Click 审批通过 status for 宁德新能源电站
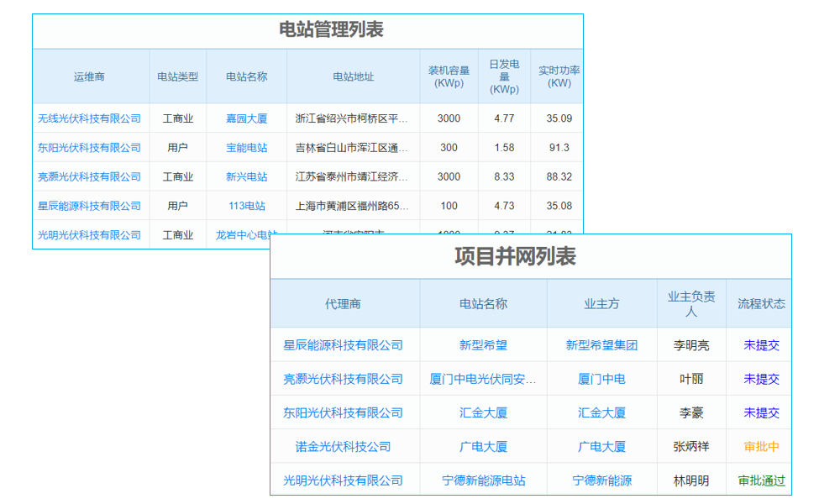Screen dimensions: 840x504 tap(761, 480)
